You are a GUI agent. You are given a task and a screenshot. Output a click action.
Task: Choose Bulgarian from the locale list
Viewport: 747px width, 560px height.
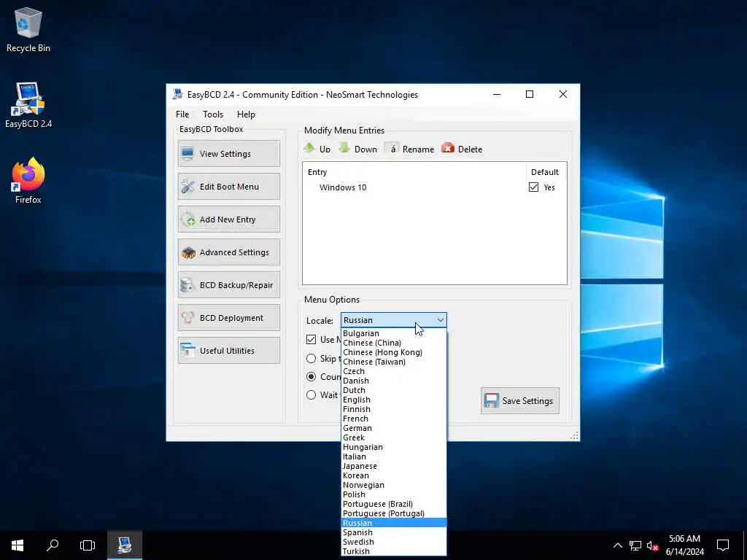point(394,333)
